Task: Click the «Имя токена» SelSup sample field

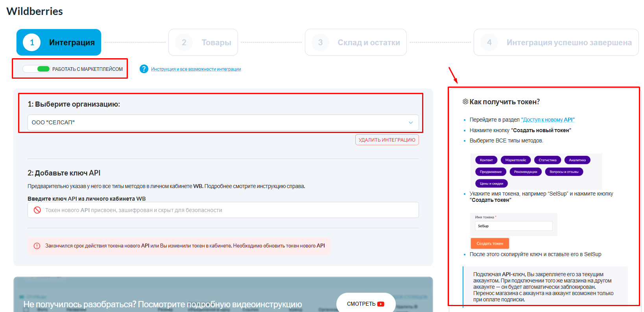Action: coord(514,226)
